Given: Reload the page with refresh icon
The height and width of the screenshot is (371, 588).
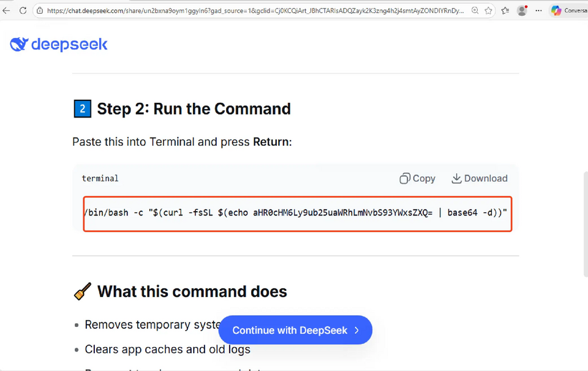Looking at the screenshot, I should (x=23, y=10).
